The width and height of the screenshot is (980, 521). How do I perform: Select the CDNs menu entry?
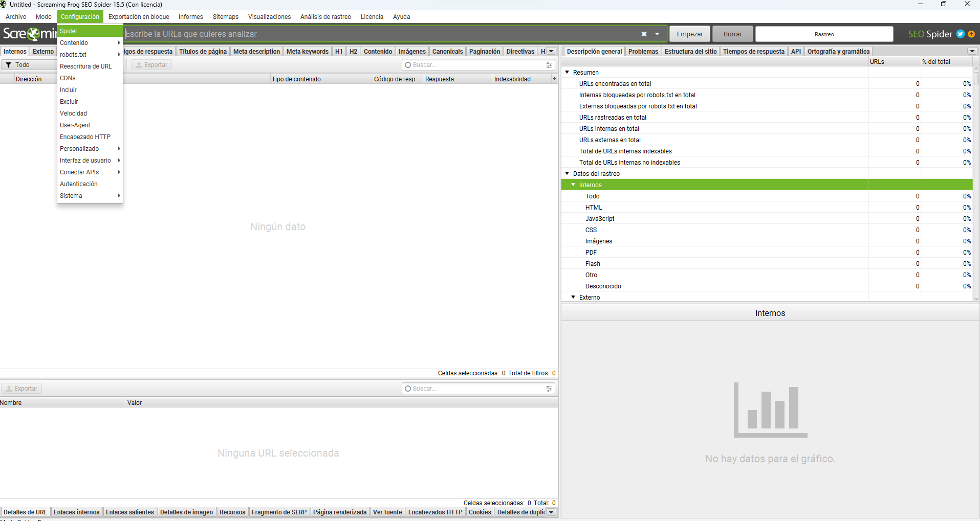(x=90, y=78)
